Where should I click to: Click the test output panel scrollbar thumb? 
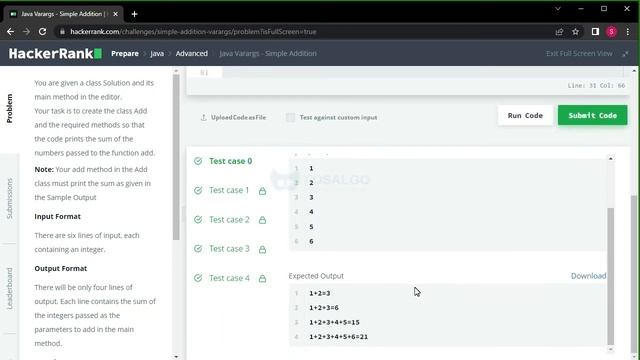611,276
